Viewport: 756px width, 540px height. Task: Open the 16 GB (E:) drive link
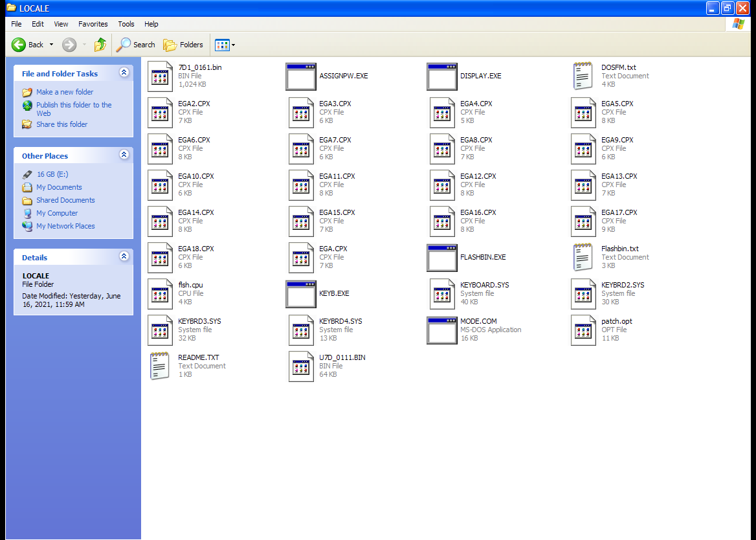click(52, 175)
